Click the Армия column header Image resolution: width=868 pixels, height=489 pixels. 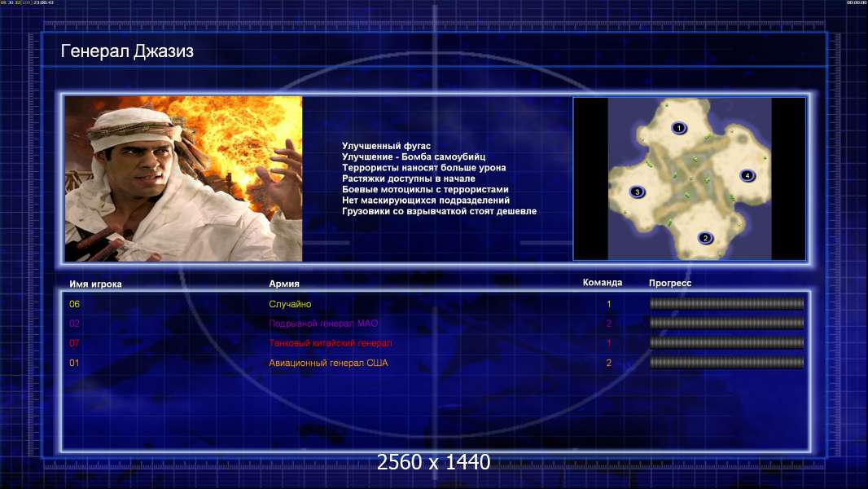284,284
